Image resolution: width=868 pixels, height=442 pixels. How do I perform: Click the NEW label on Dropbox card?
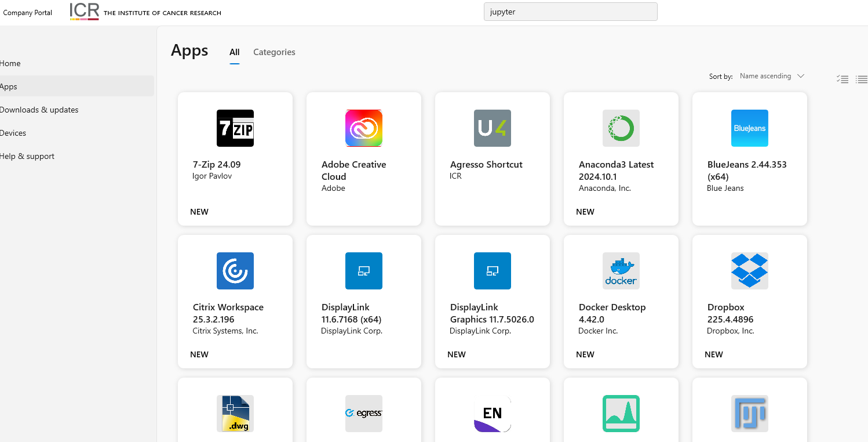coord(714,354)
